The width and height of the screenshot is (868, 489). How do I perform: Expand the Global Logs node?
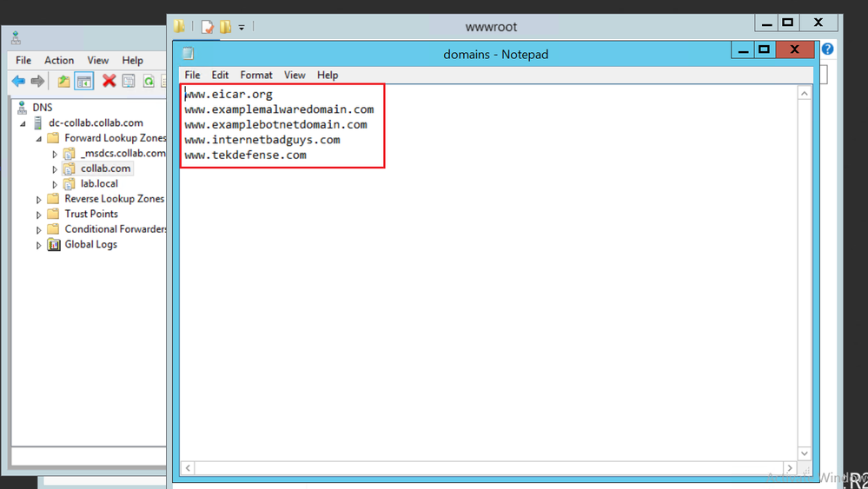[39, 245]
